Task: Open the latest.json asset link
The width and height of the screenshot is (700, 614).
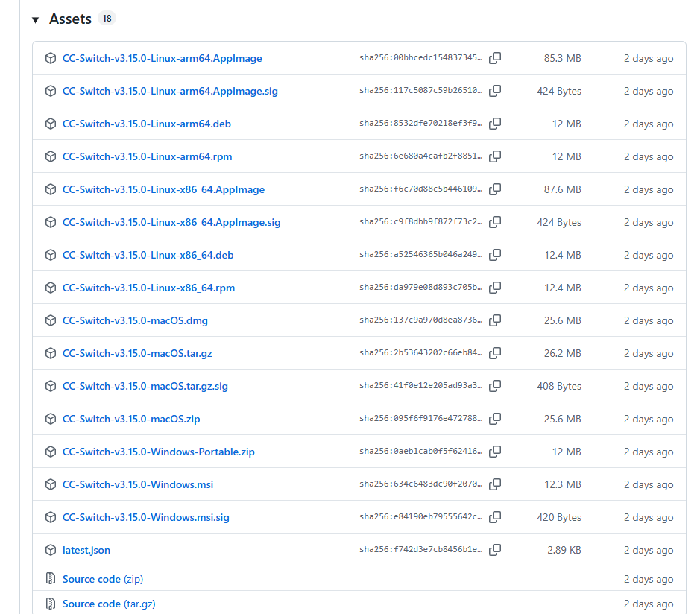Action: (86, 550)
